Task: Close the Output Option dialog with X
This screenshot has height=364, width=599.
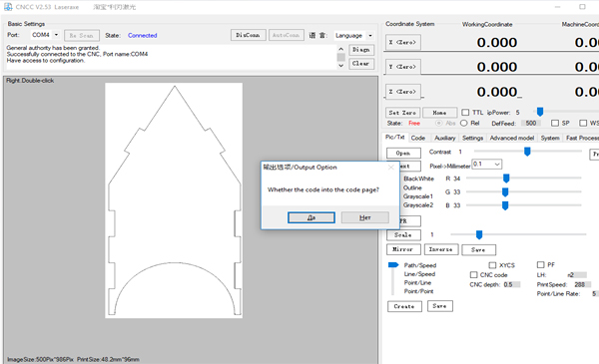Action: [390, 168]
